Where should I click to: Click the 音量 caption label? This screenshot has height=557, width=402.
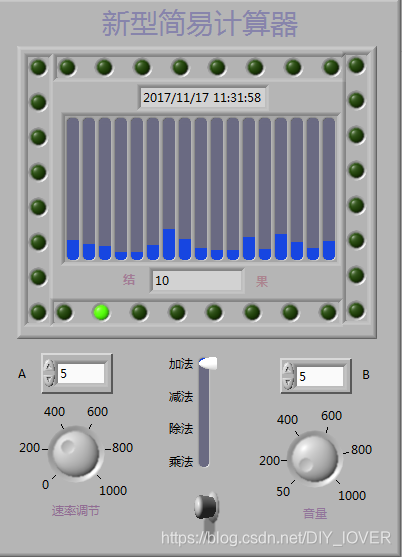tap(315, 514)
